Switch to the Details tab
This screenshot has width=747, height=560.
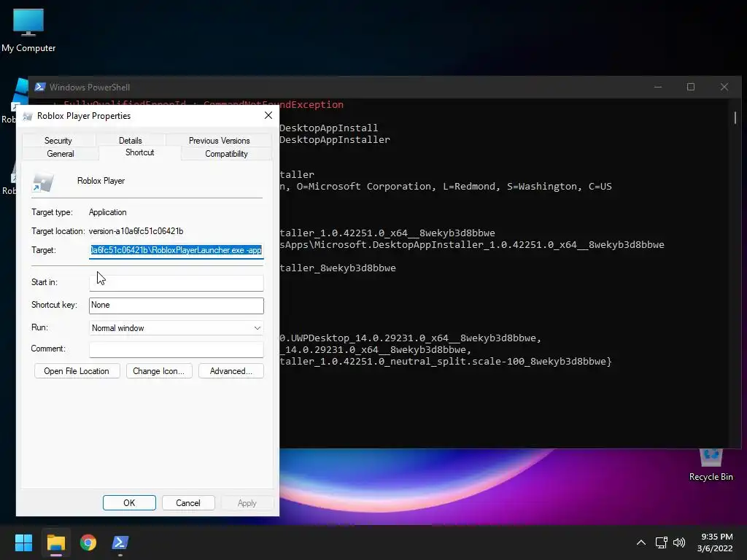click(130, 141)
